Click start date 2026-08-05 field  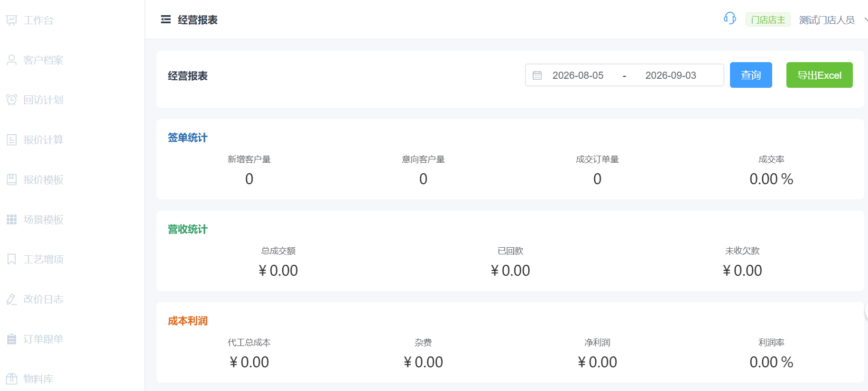578,75
